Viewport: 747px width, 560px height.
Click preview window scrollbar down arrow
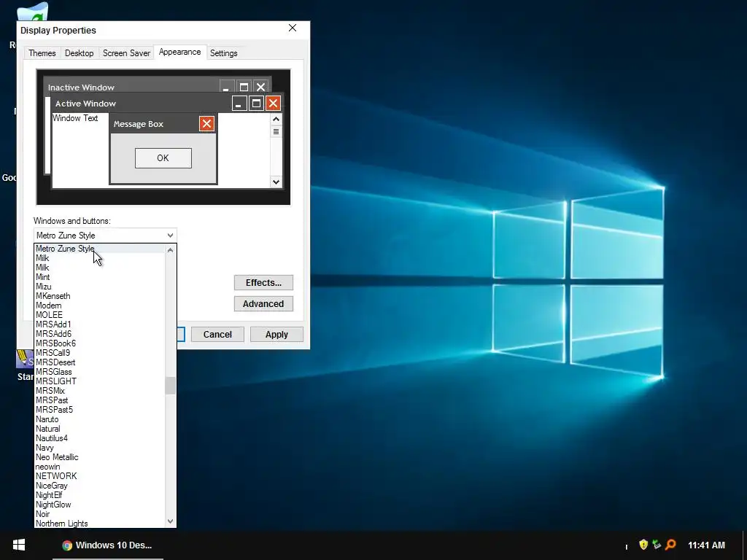(276, 182)
